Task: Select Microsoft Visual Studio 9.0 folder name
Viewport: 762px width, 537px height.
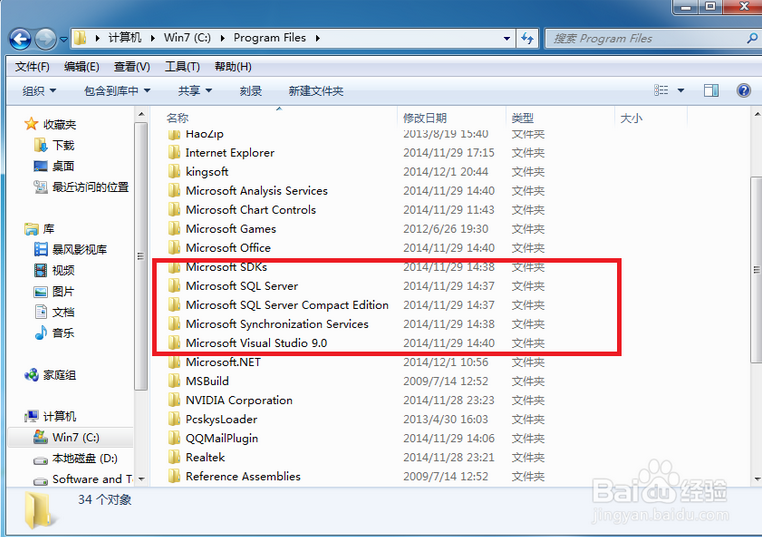Action: [x=256, y=343]
